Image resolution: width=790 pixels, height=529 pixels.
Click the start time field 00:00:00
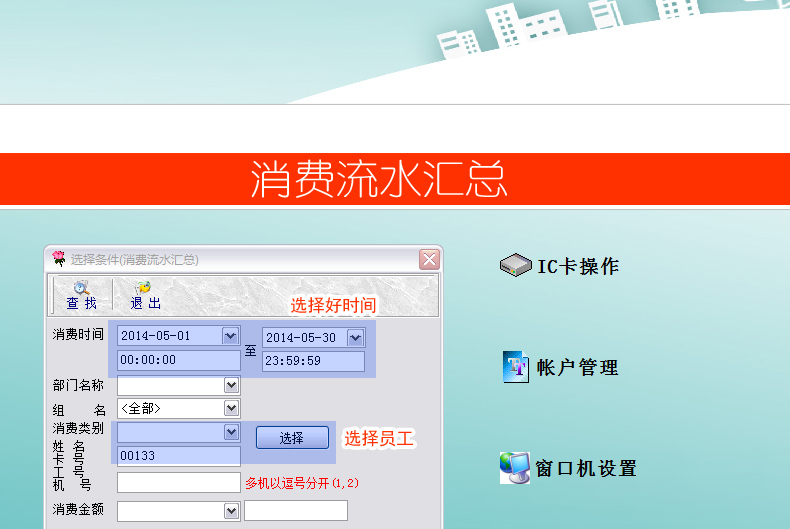click(178, 360)
